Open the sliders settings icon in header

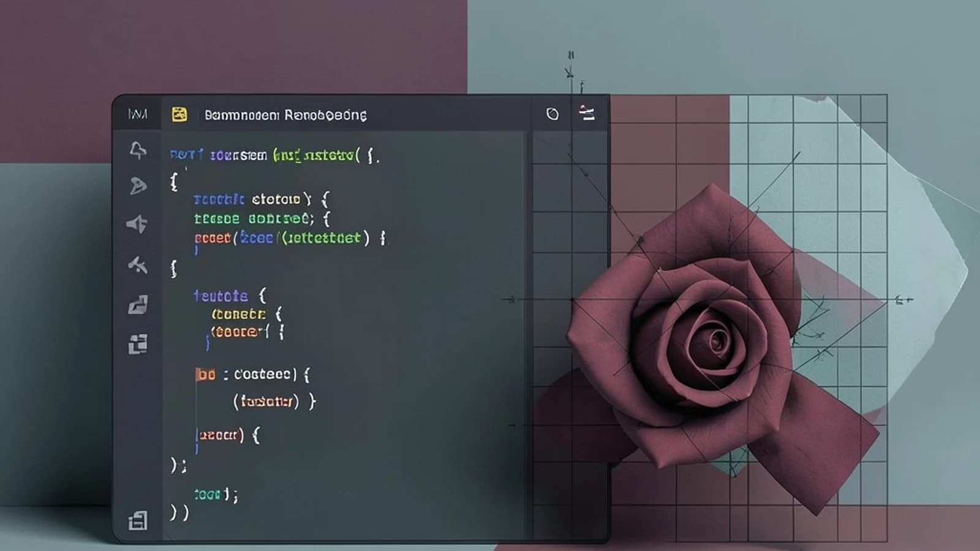587,113
